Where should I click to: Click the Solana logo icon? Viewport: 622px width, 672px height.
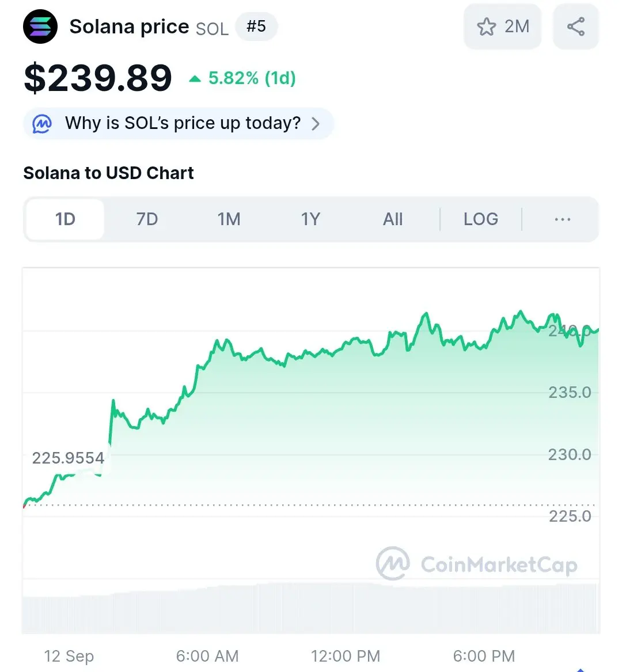[x=40, y=26]
